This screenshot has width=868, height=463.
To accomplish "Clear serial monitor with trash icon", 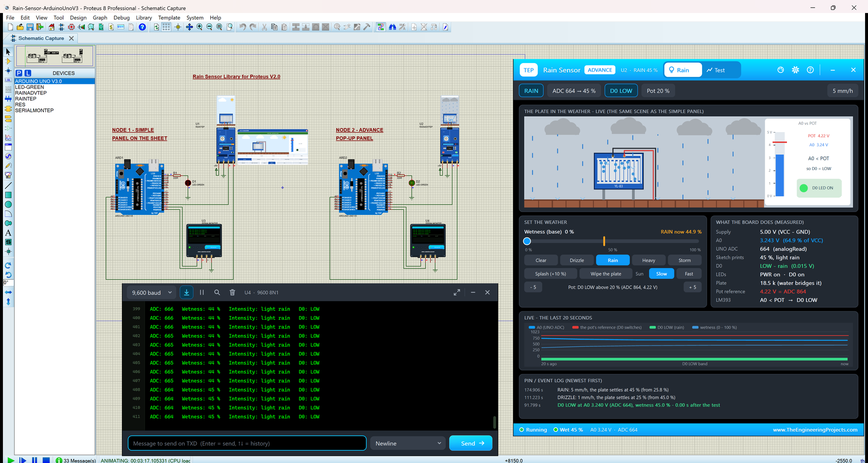I will click(x=232, y=292).
